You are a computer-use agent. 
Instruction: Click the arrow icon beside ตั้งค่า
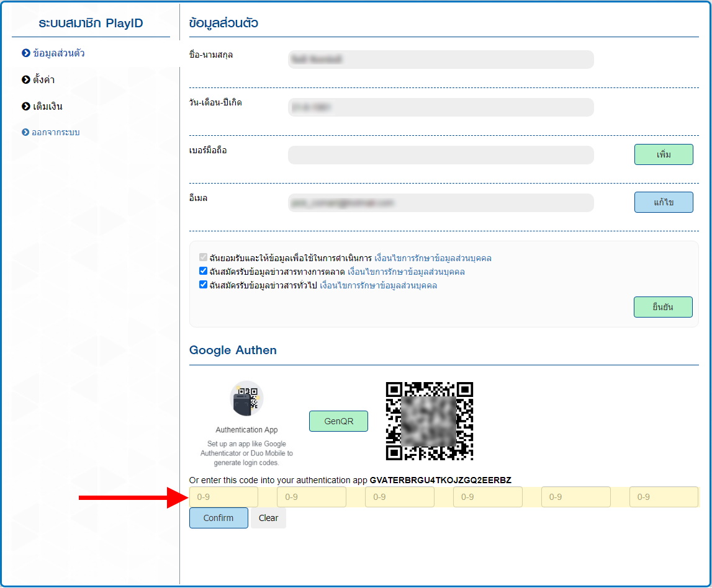[x=26, y=80]
